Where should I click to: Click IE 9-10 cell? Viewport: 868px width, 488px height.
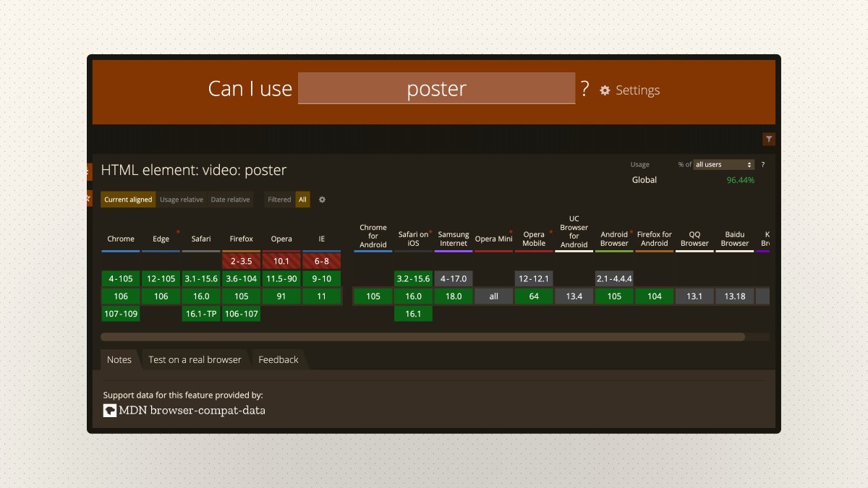pos(322,278)
